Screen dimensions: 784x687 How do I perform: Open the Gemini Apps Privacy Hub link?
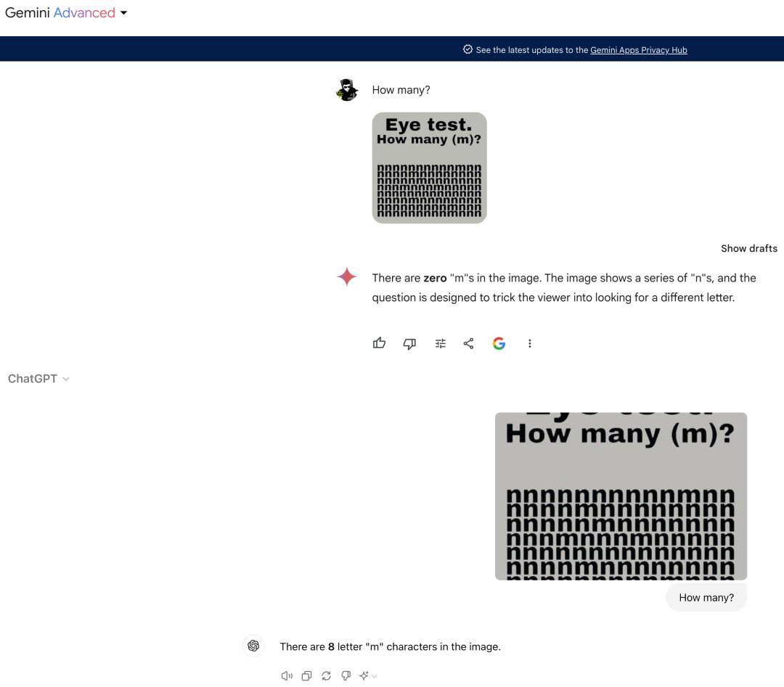pyautogui.click(x=639, y=50)
